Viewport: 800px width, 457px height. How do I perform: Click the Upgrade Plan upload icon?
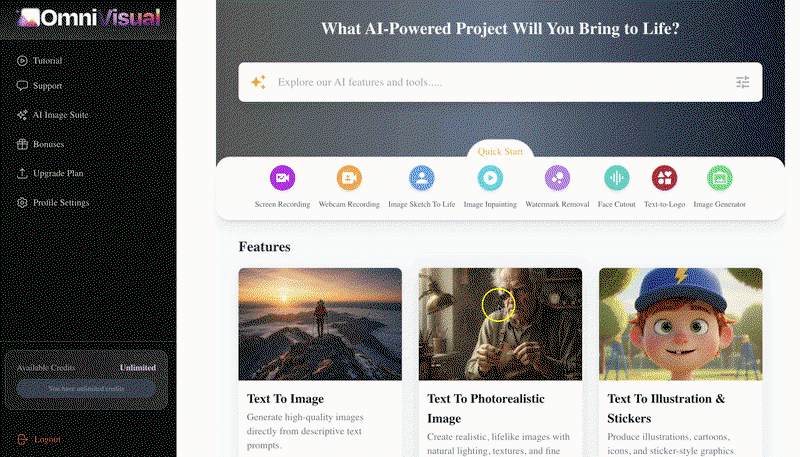(x=22, y=173)
